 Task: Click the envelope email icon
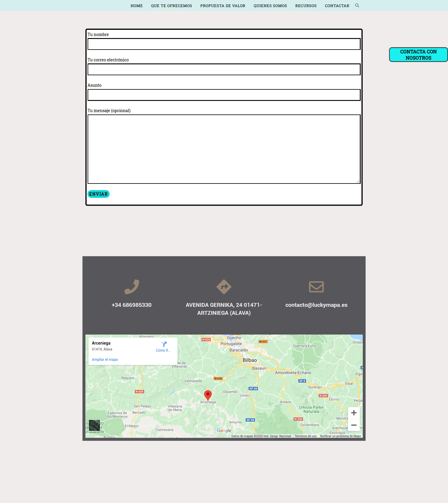[316, 287]
